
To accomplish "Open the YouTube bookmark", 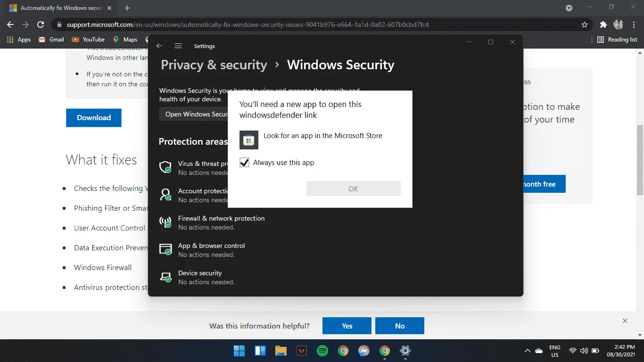I will [x=88, y=40].
